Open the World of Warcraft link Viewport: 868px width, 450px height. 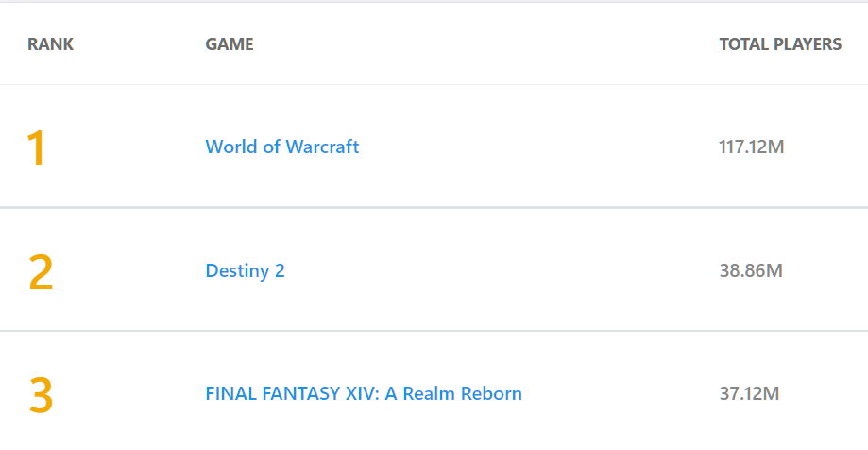pyautogui.click(x=281, y=147)
